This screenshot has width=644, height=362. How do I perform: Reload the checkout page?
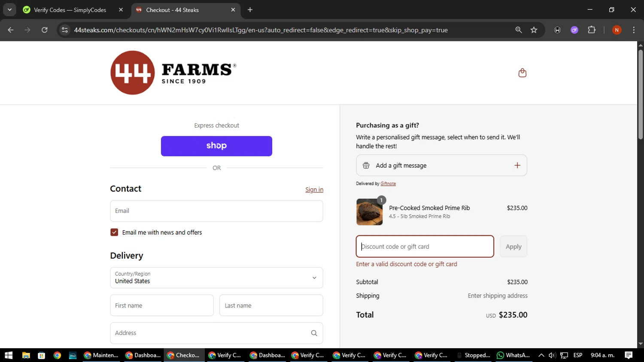(45, 30)
